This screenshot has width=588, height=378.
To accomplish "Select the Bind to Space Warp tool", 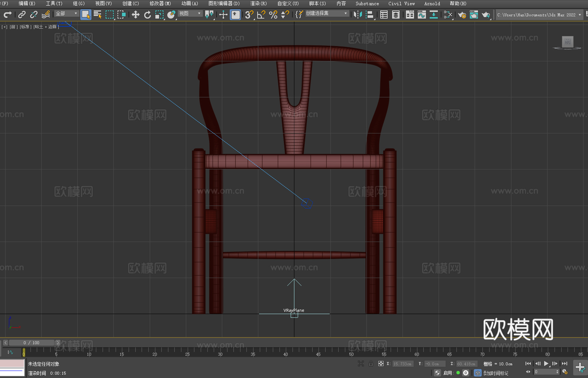I will [x=46, y=14].
